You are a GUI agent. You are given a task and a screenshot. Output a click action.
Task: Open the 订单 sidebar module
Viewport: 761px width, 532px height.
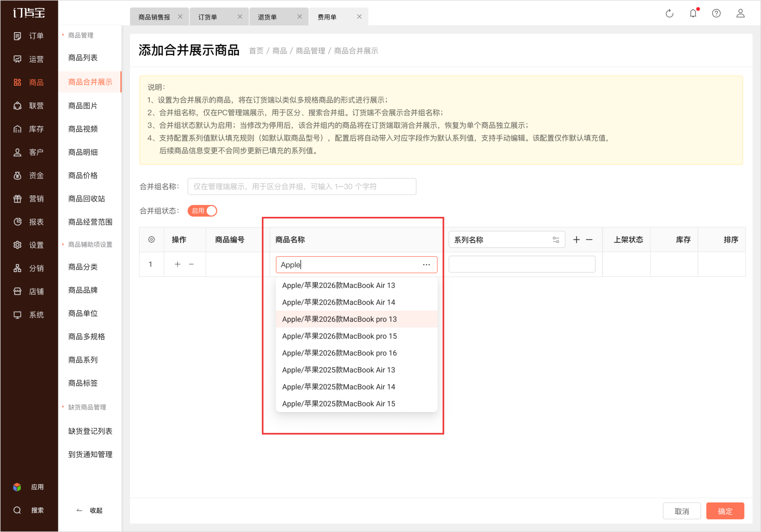tap(29, 36)
